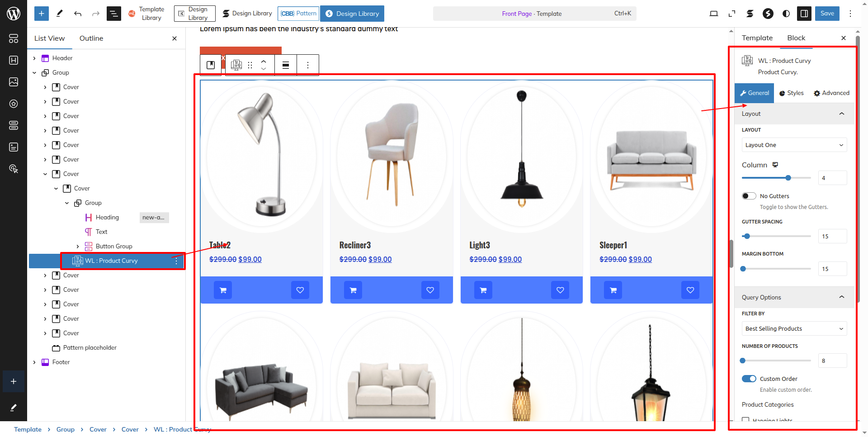Toggle the No Gutters switch

click(749, 196)
